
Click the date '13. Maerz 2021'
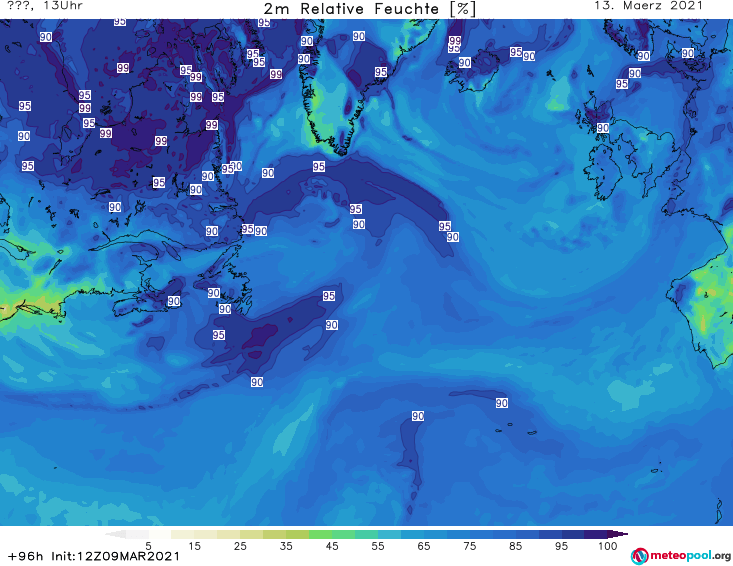(x=648, y=6)
